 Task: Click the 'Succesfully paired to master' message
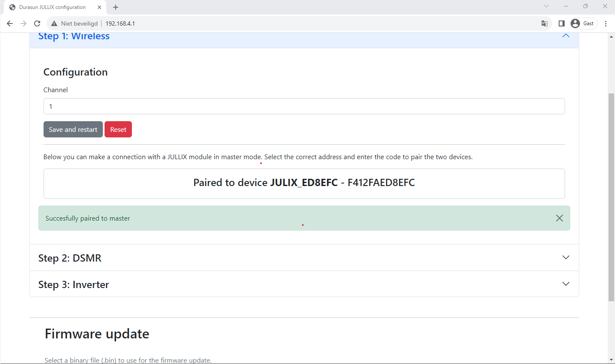click(87, 218)
